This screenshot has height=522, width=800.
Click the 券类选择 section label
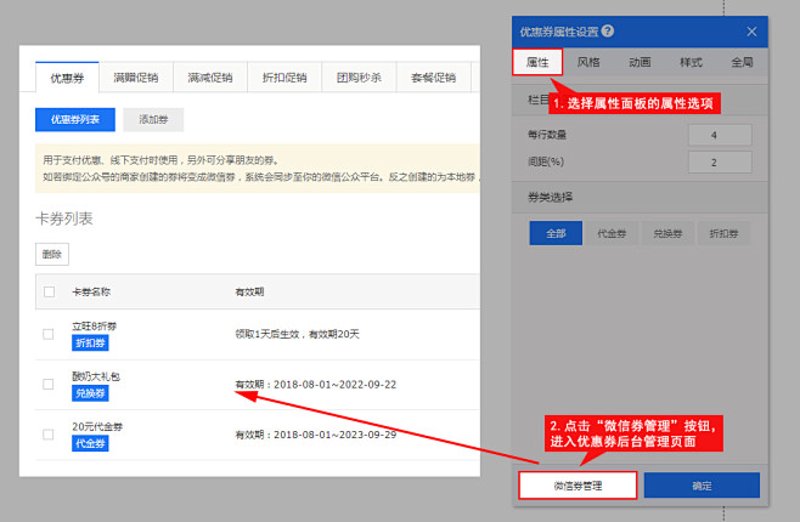tap(550, 197)
